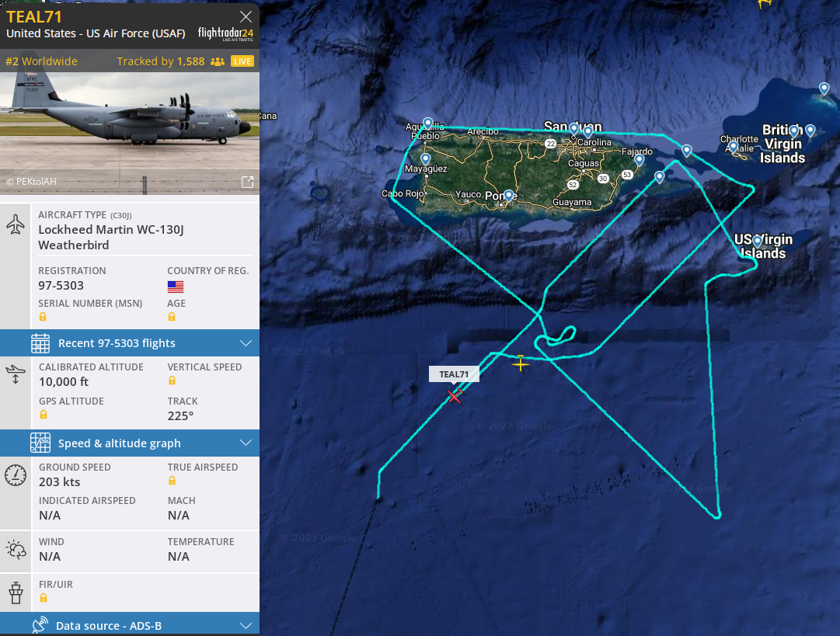Expand the Speed & altitude graph chevron
840x636 pixels.
click(x=246, y=443)
